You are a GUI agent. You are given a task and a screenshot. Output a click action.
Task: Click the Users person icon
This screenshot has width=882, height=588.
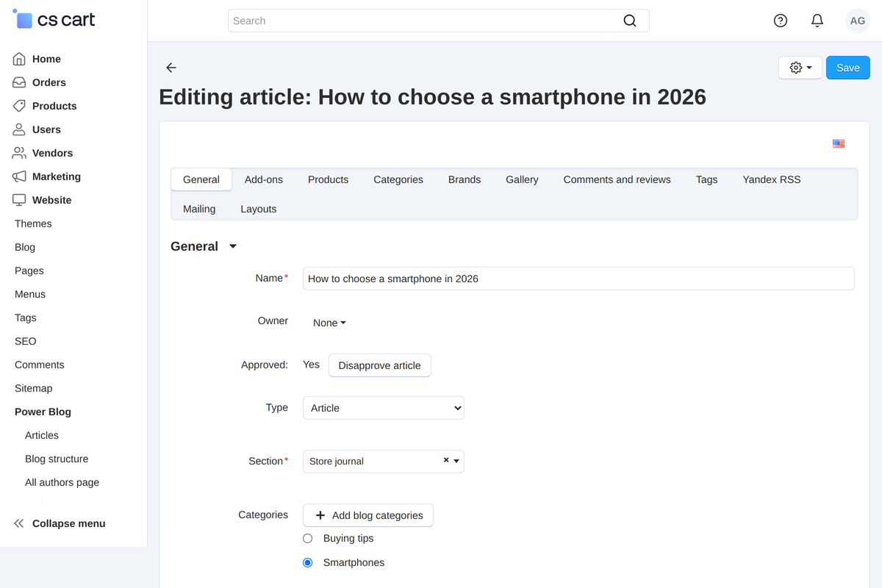19,129
